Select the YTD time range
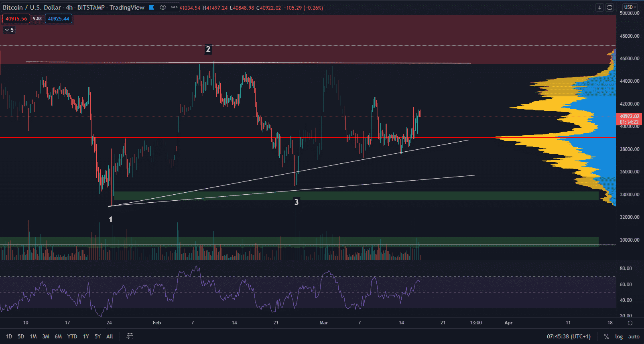644x344 pixels. (72, 336)
